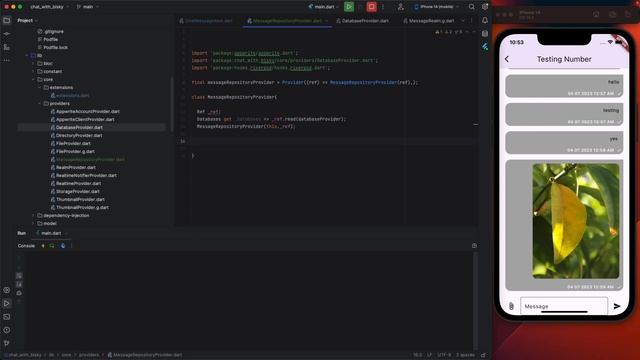Select DatabaseProvider.dart in project tree
Viewport: 640px width, 360px height.
point(79,127)
